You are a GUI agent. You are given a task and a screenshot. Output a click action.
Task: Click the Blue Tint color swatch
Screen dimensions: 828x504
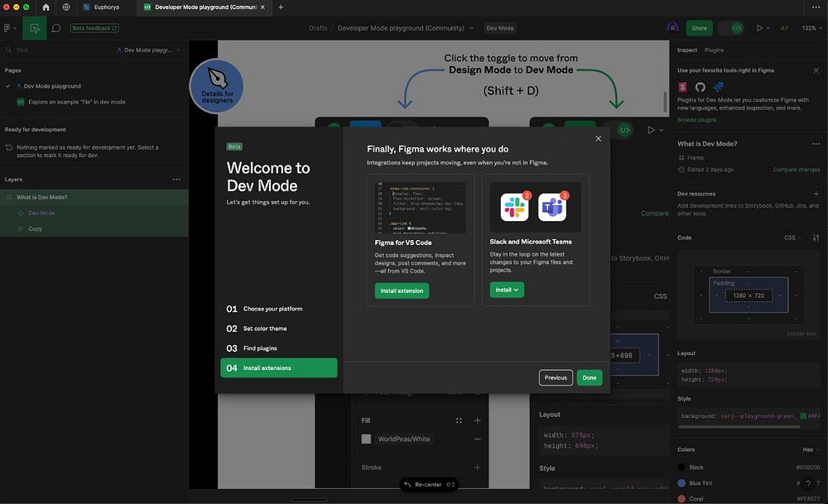click(681, 482)
